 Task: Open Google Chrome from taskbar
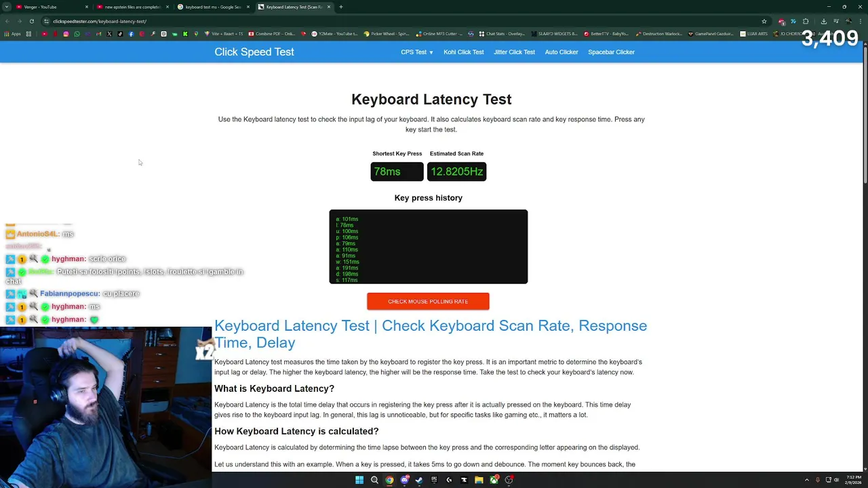click(x=389, y=480)
